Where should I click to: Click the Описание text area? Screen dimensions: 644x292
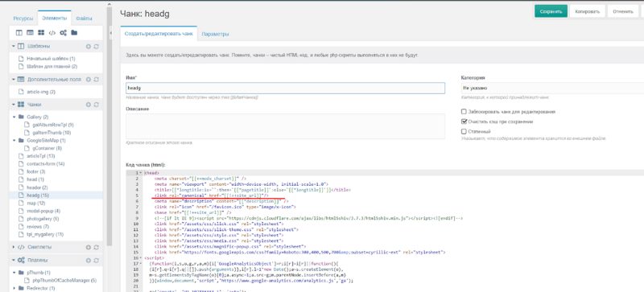click(x=285, y=126)
